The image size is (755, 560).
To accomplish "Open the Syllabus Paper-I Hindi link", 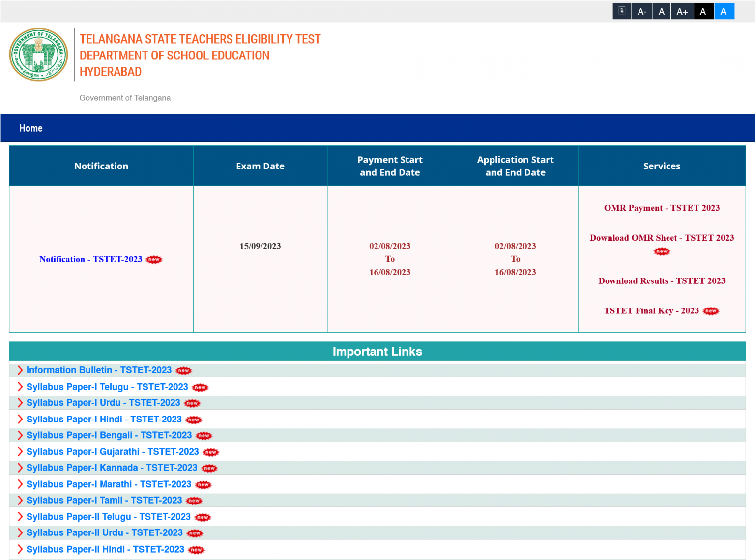I will (x=104, y=420).
